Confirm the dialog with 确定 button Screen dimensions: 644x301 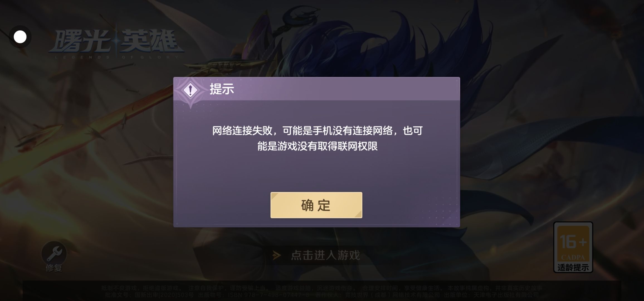316,205
